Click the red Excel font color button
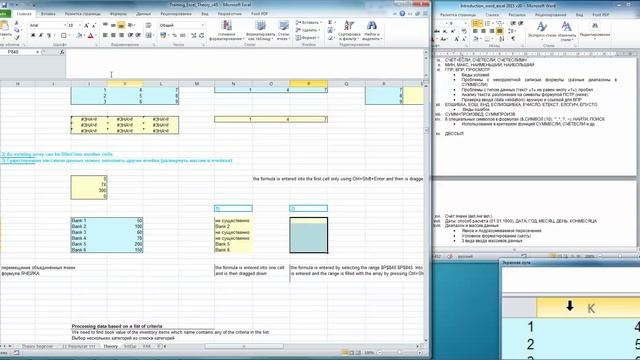Screen dimensions: 640x360 [91, 36]
